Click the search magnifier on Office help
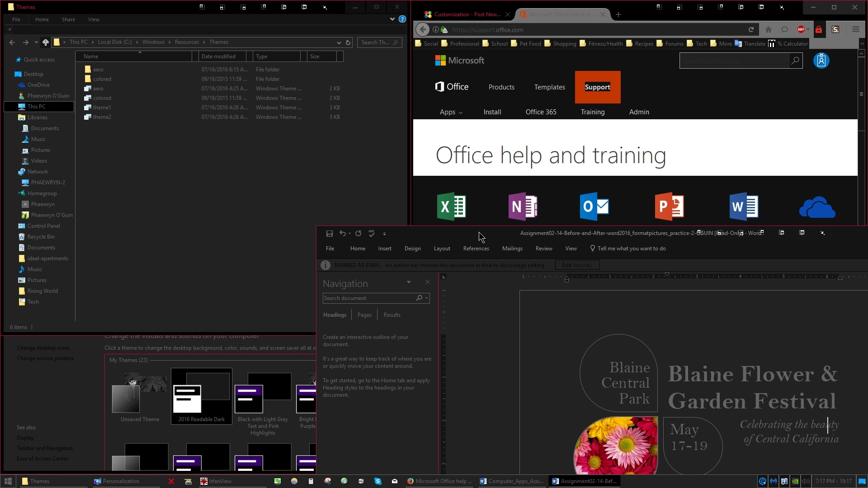Screen dimensions: 868x488 coord(795,61)
